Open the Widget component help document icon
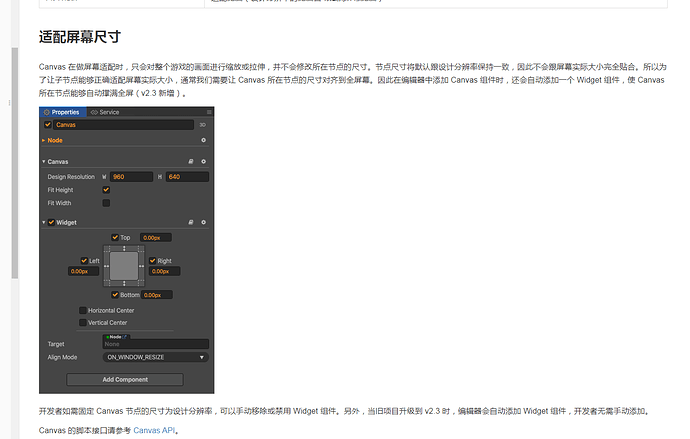The height and width of the screenshot is (439, 690). pos(191,222)
